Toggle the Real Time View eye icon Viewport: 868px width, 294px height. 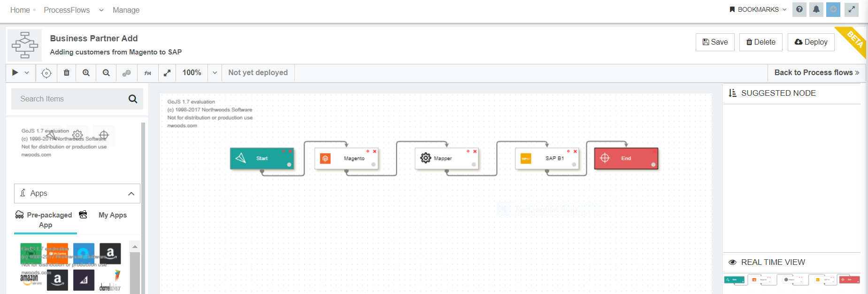[x=733, y=262]
